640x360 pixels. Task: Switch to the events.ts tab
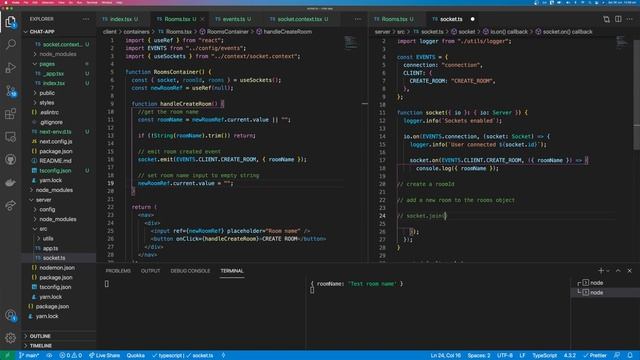pyautogui.click(x=233, y=19)
